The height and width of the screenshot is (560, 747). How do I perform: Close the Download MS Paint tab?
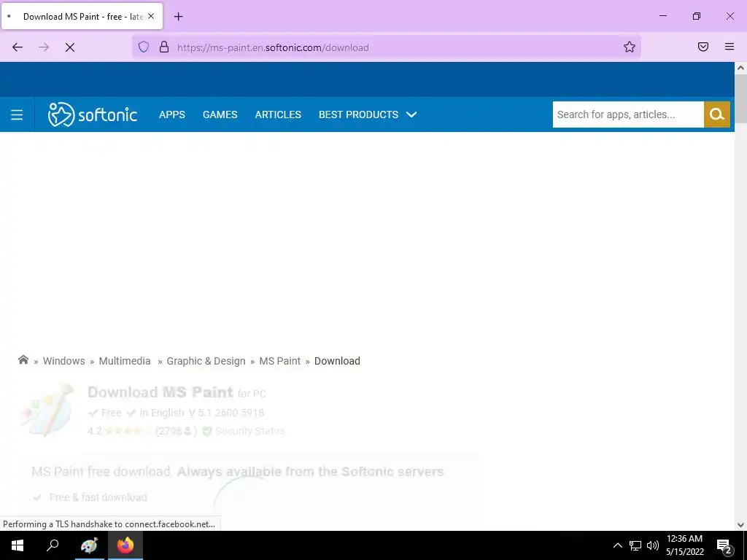click(x=151, y=16)
